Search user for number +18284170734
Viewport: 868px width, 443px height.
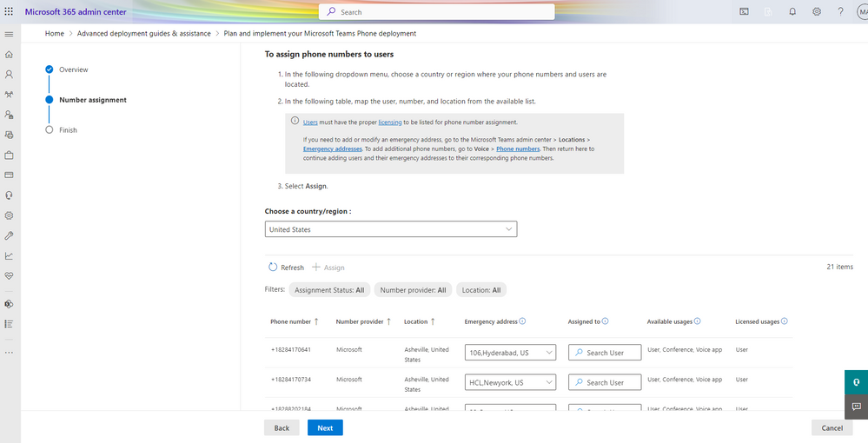(x=605, y=382)
